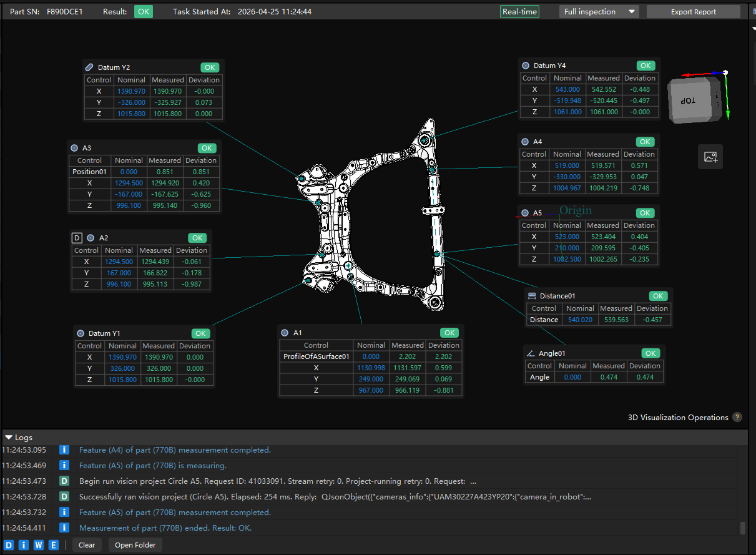Open 3D Visualization Operations help icon
Screen dimensions: 756x555
click(x=737, y=417)
